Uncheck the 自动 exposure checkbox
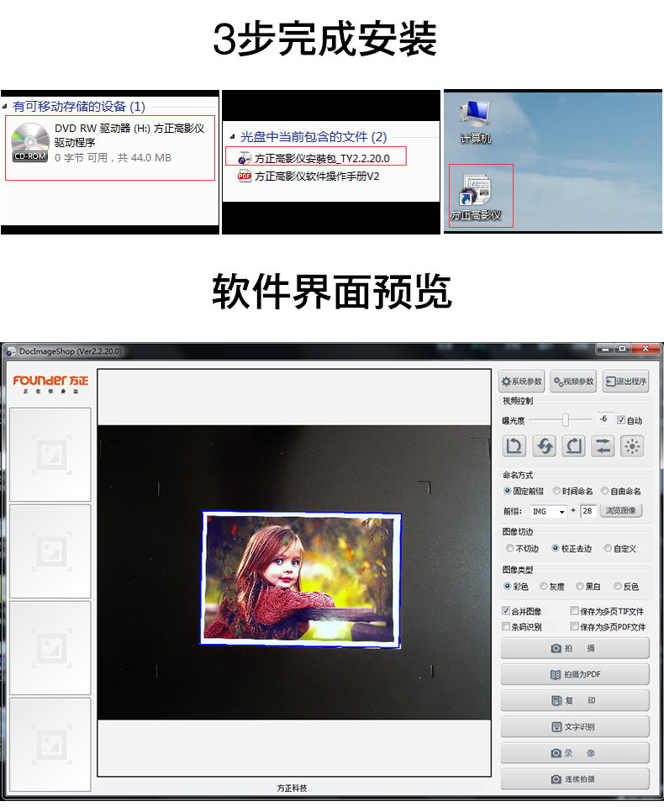 pyautogui.click(x=621, y=419)
